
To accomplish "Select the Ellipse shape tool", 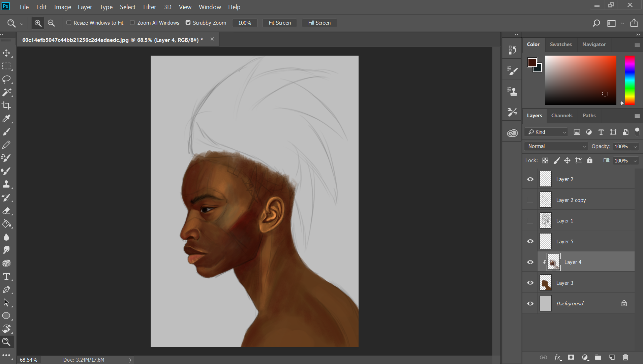I will [x=6, y=316].
